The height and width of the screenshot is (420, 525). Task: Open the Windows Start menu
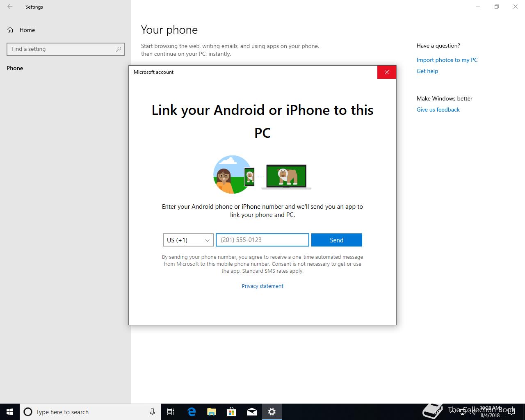tap(10, 412)
